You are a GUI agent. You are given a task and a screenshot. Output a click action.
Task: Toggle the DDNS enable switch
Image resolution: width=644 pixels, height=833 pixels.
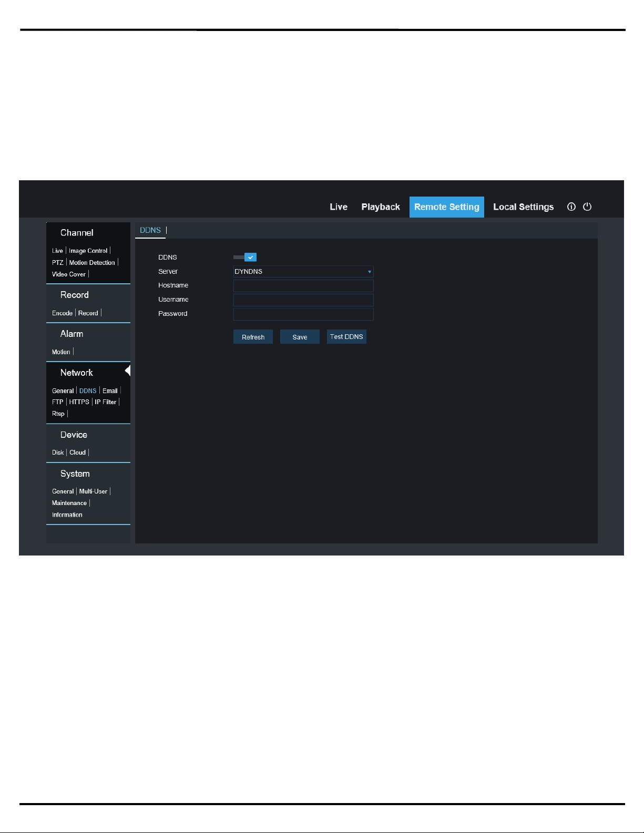tap(245, 258)
